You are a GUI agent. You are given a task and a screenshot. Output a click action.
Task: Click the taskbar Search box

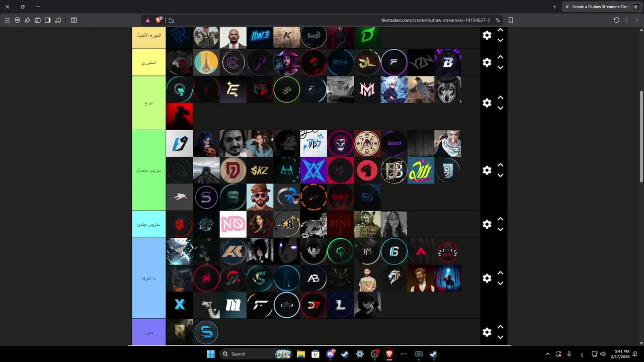click(x=256, y=354)
